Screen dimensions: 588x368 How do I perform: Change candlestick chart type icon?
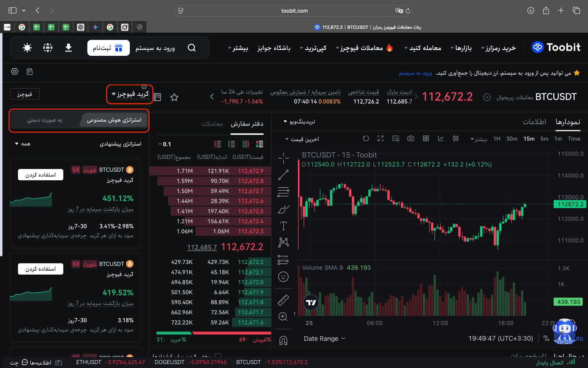pos(456,139)
